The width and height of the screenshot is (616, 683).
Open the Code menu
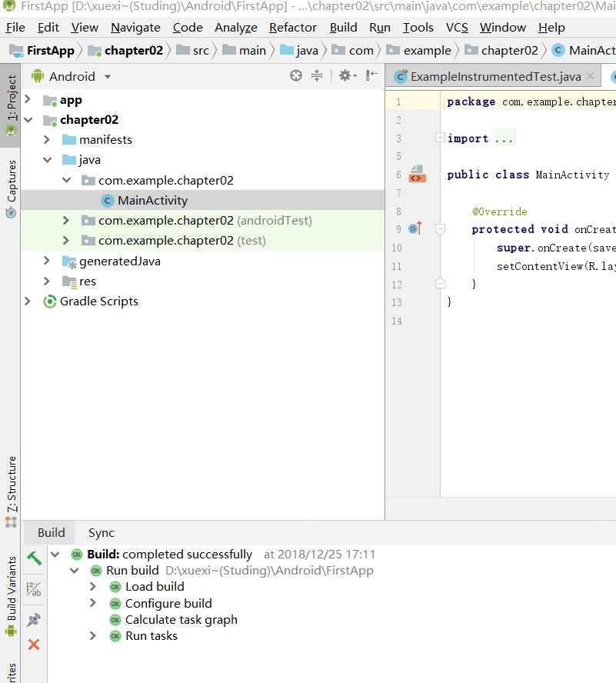pyautogui.click(x=188, y=28)
